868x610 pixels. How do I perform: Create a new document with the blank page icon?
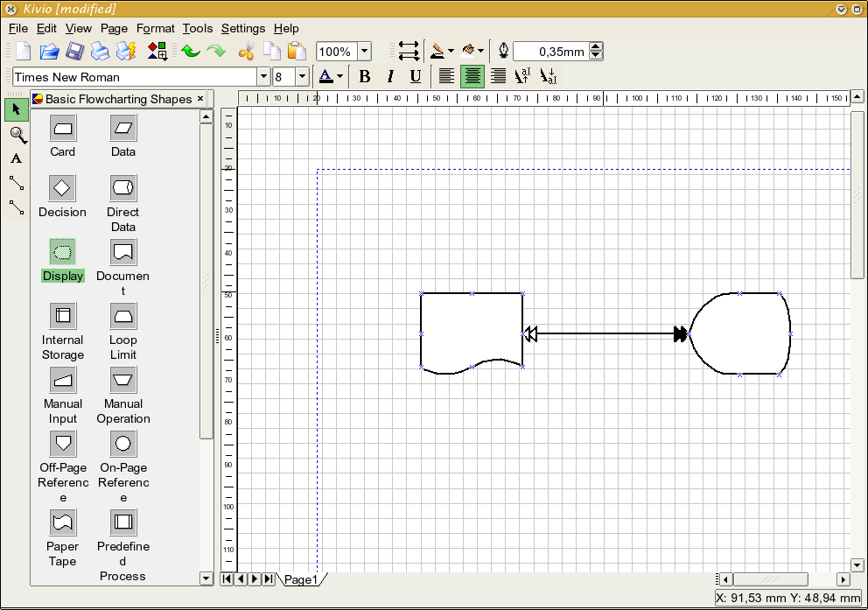[24, 52]
